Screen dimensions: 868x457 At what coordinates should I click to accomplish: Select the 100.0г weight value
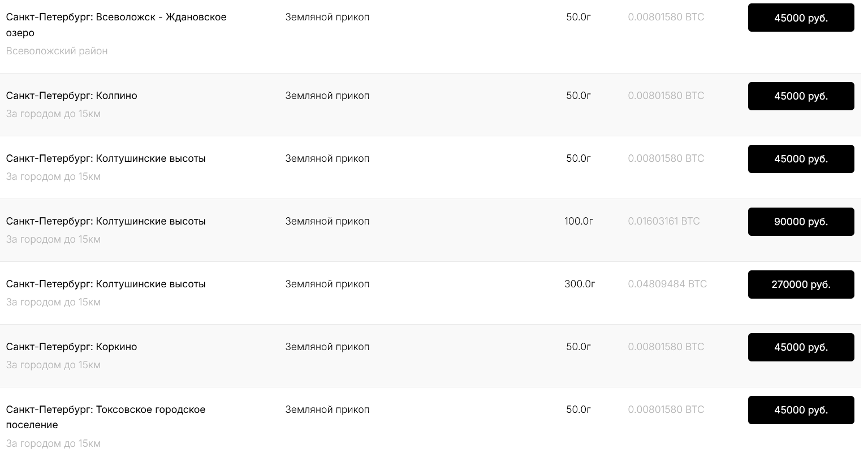[x=578, y=221]
